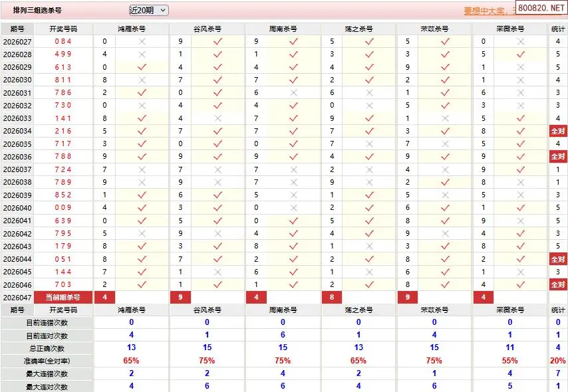The width and height of the screenshot is (568, 392).
Task: Select the top 采薇杀号 column header
Action: pos(510,29)
